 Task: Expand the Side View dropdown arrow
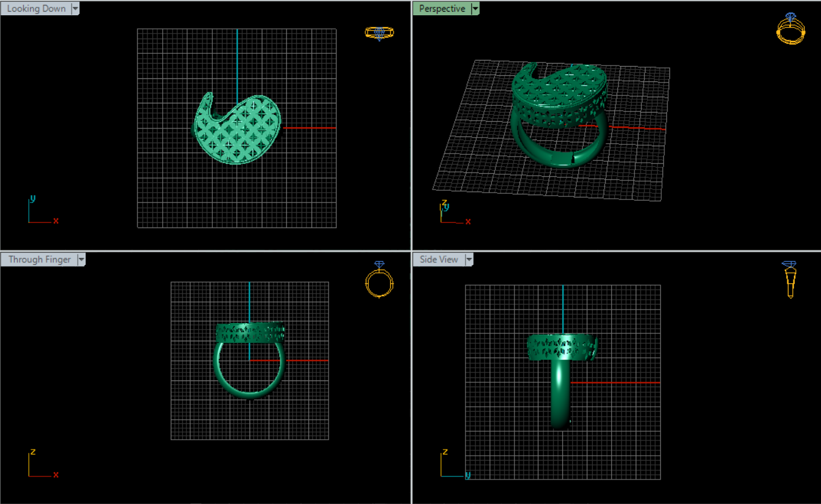[x=469, y=259]
